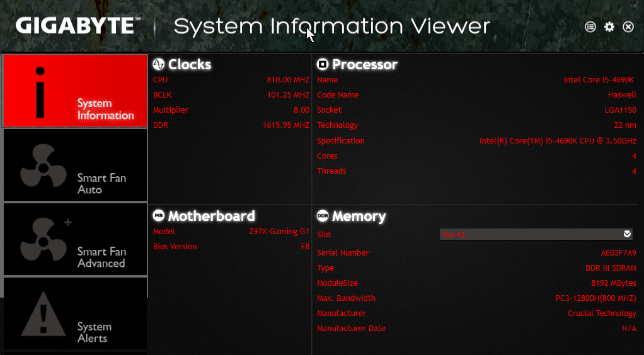Click memory type DDR III SDRAM

point(611,268)
